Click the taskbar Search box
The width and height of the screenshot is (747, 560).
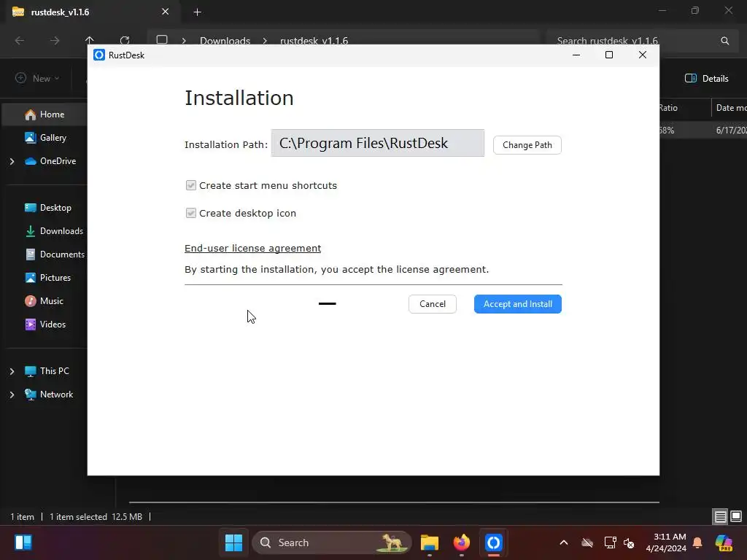[x=332, y=542]
